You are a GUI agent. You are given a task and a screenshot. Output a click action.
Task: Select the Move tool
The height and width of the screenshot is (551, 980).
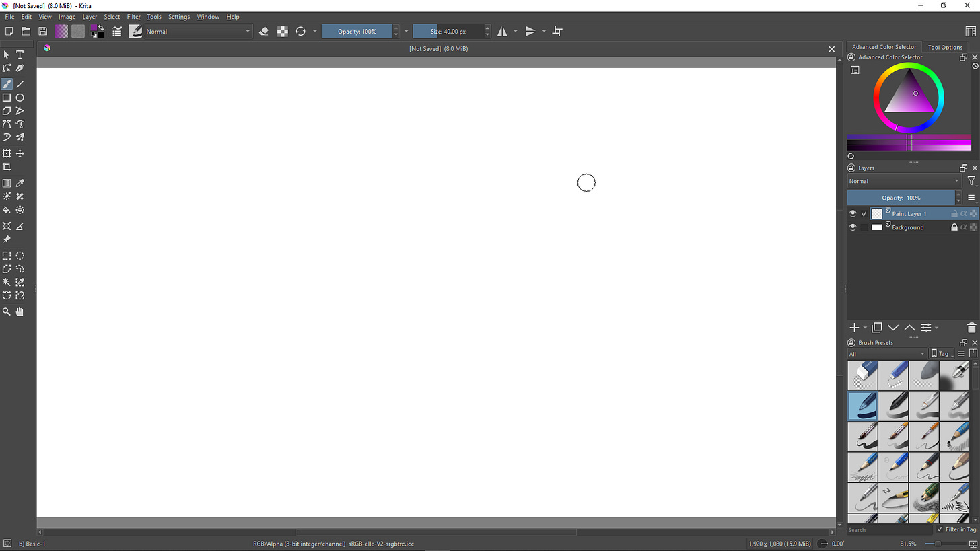point(20,153)
